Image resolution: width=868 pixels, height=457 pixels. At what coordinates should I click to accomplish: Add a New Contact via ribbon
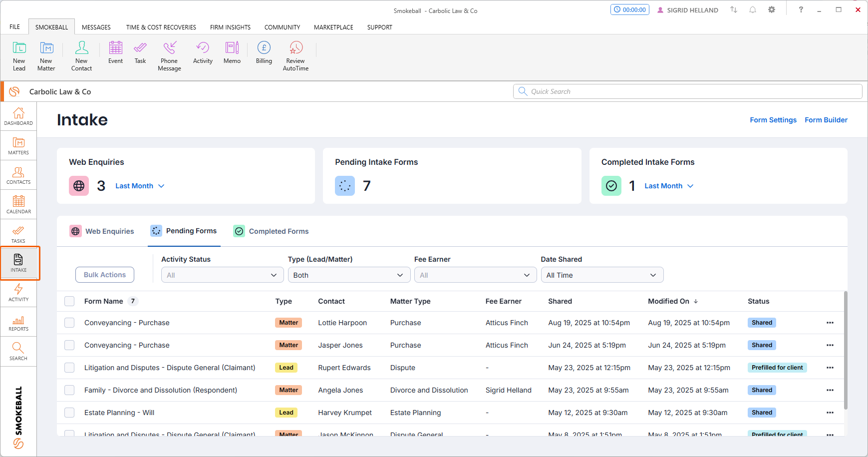(x=81, y=56)
